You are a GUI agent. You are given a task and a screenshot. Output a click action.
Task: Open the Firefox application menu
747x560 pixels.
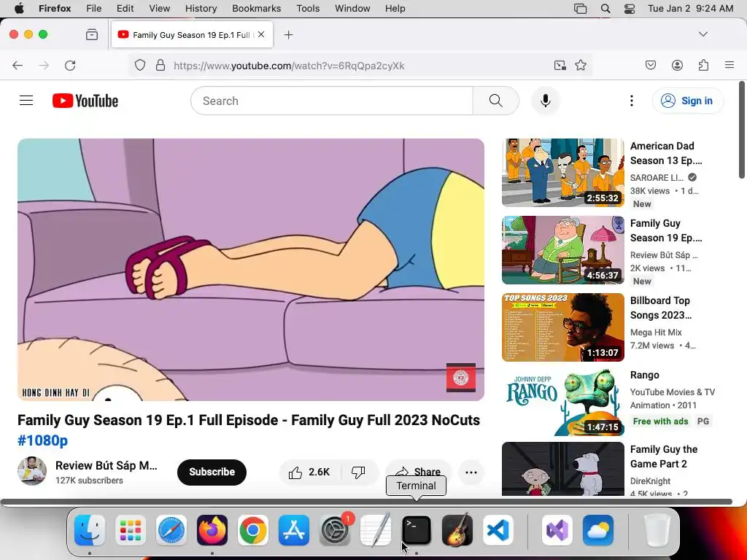(729, 65)
